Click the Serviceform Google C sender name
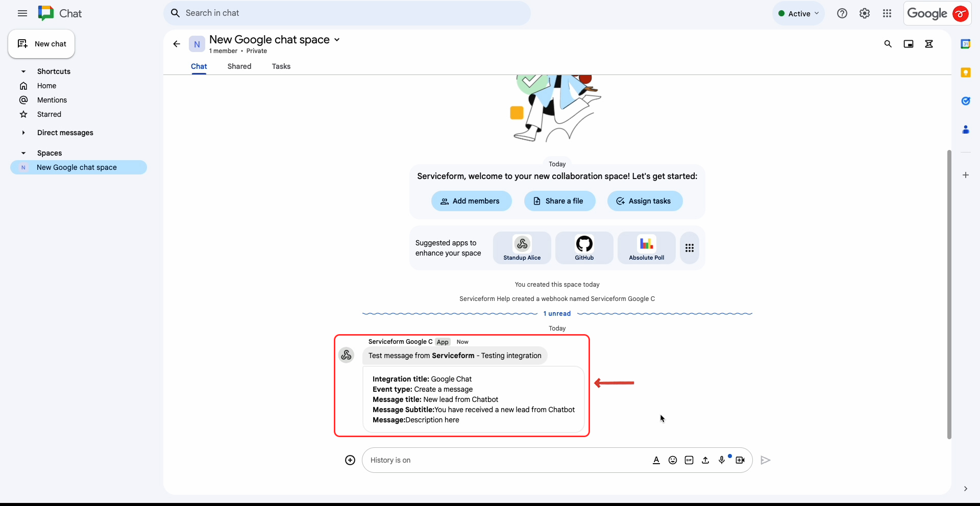The width and height of the screenshot is (980, 506). [x=400, y=342]
